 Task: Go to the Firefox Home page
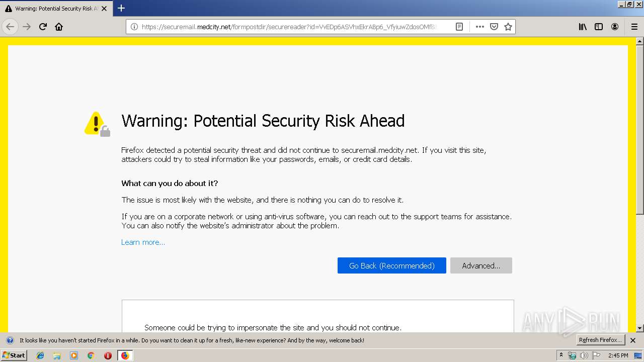pyautogui.click(x=59, y=27)
